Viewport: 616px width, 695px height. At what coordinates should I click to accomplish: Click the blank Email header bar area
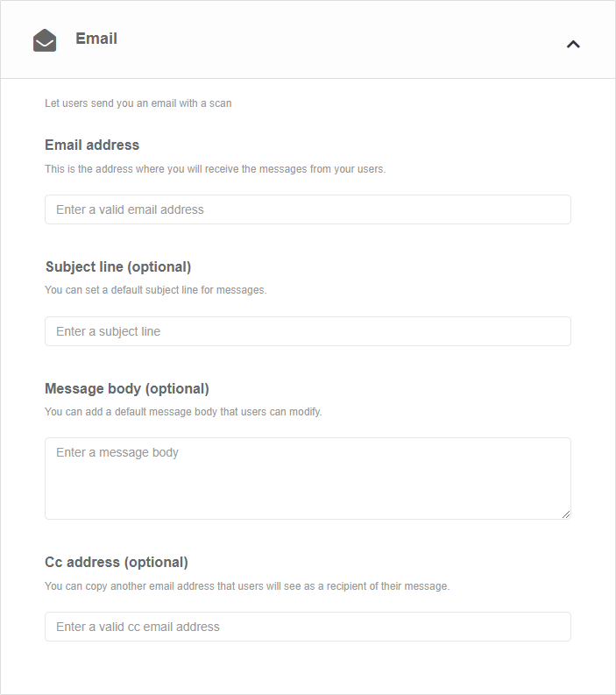click(x=333, y=40)
